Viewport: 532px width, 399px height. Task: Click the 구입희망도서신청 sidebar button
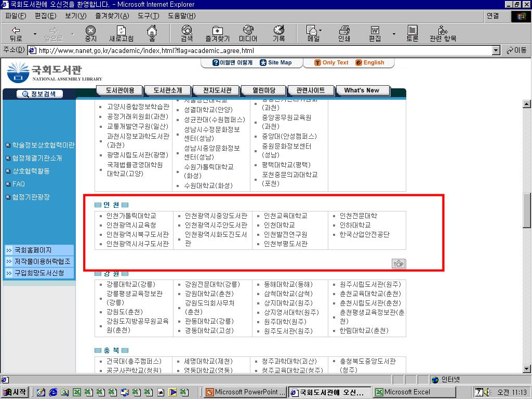tap(39, 273)
